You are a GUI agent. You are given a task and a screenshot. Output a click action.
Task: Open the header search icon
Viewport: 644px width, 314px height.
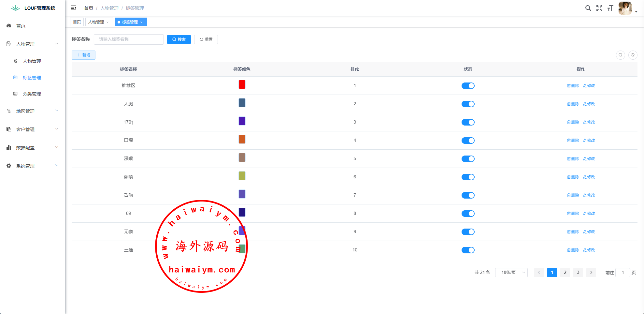(x=588, y=8)
